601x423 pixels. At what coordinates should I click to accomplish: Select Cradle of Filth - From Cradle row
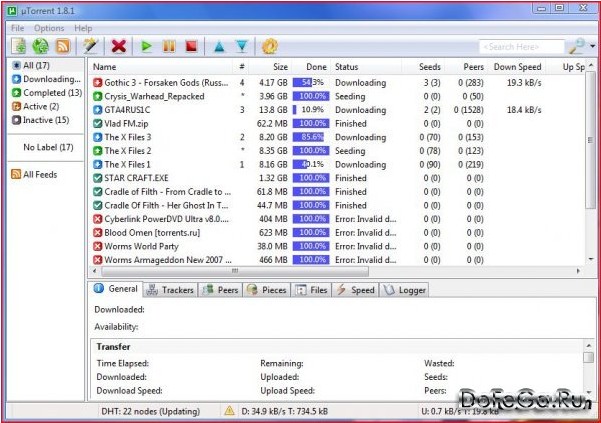pyautogui.click(x=337, y=192)
